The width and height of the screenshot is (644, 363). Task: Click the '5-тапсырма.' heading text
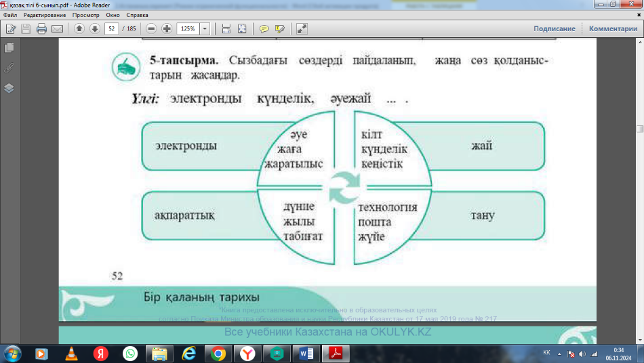pyautogui.click(x=184, y=60)
